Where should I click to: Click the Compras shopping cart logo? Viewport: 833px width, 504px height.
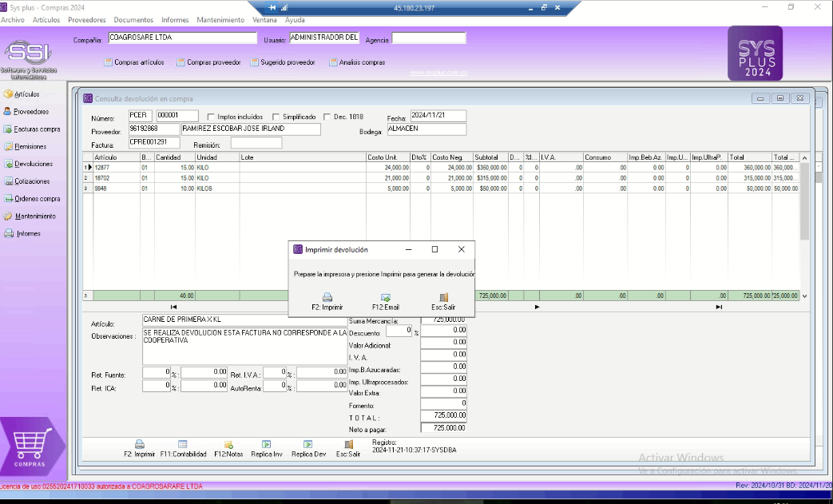click(32, 446)
